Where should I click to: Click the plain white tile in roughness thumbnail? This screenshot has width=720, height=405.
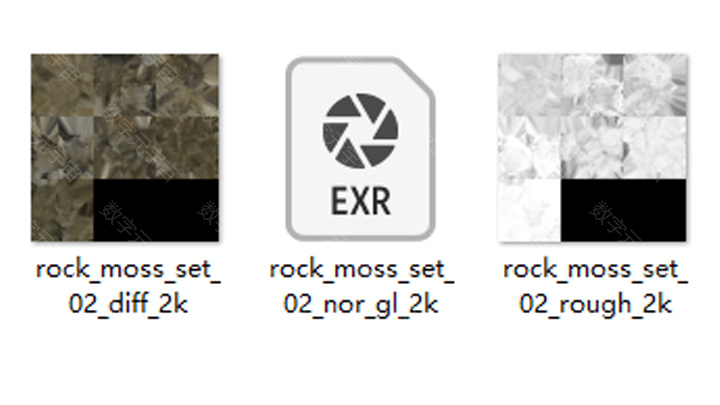pyautogui.click(x=529, y=210)
